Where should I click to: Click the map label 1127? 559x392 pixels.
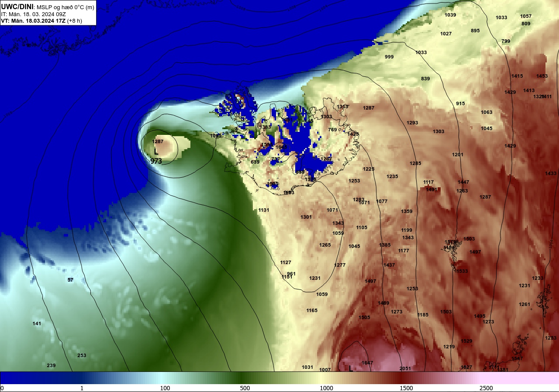click(286, 262)
